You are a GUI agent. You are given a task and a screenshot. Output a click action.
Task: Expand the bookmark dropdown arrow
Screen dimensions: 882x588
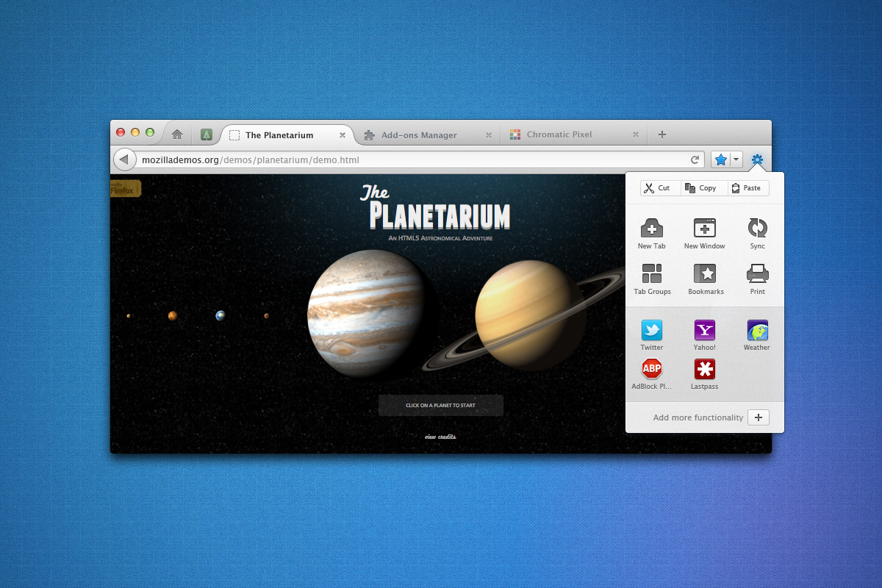coord(736,159)
